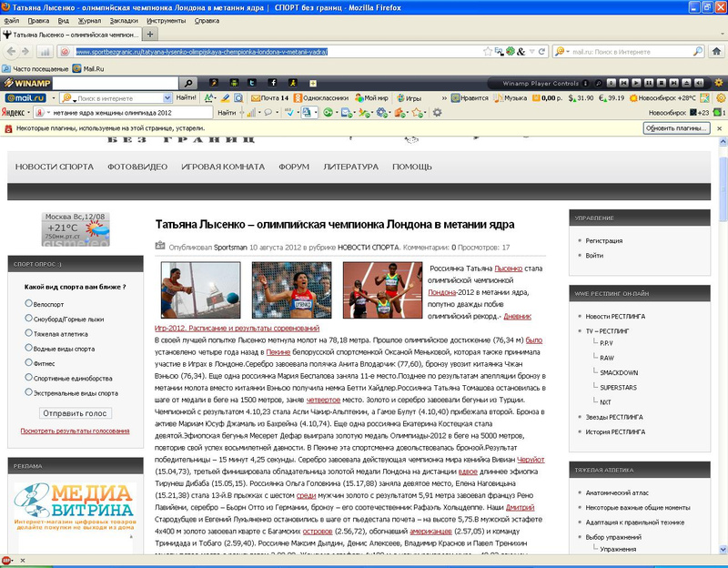Click the Winamp Twitter icon
Viewport: 728px width, 568px height.
pos(252,83)
